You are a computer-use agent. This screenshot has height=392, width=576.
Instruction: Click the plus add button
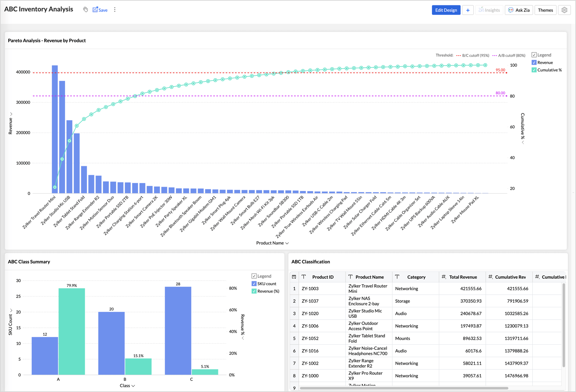[468, 10]
